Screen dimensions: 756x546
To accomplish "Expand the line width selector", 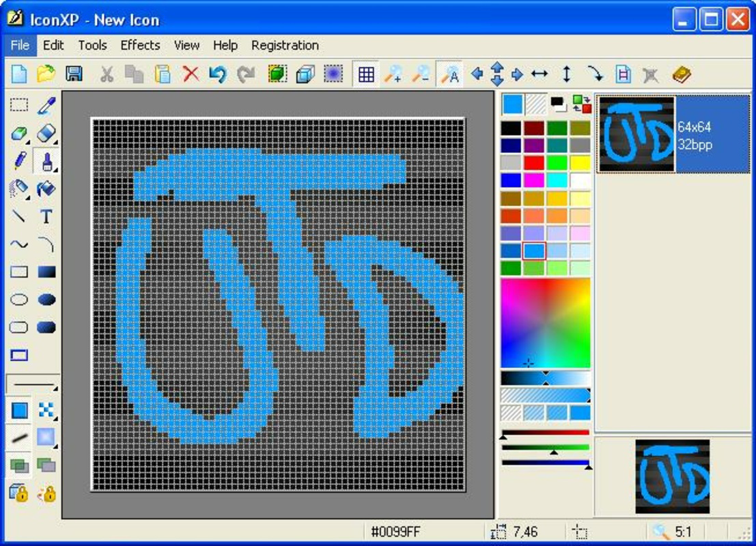I will (33, 384).
